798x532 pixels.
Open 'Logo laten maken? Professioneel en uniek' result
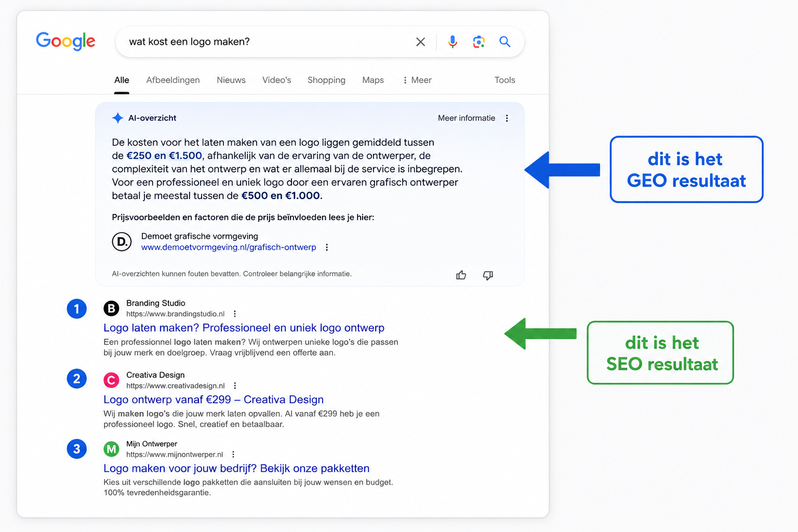pyautogui.click(x=244, y=328)
